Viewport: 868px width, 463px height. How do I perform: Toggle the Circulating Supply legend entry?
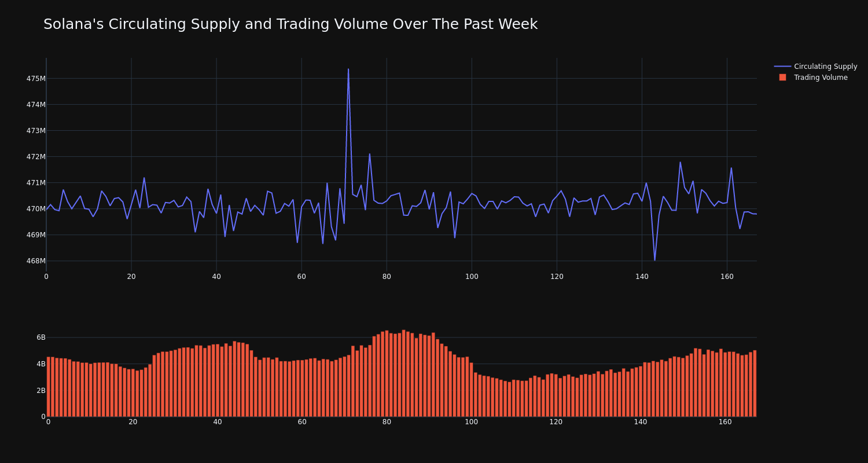(x=815, y=67)
